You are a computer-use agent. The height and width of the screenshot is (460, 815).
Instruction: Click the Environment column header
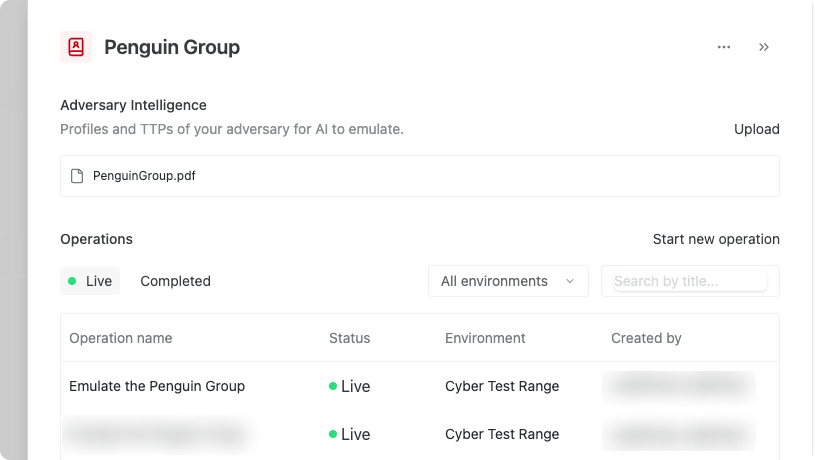485,338
